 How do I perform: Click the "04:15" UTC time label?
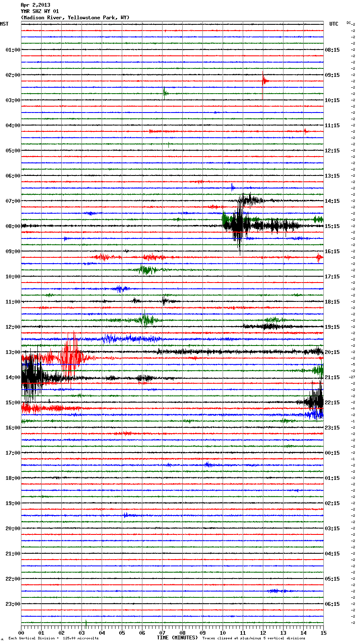pos(332,554)
